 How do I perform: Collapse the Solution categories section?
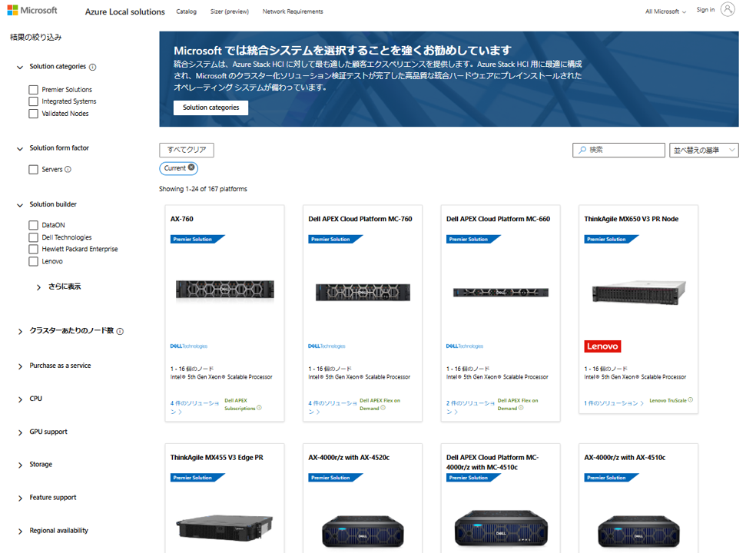(x=20, y=67)
